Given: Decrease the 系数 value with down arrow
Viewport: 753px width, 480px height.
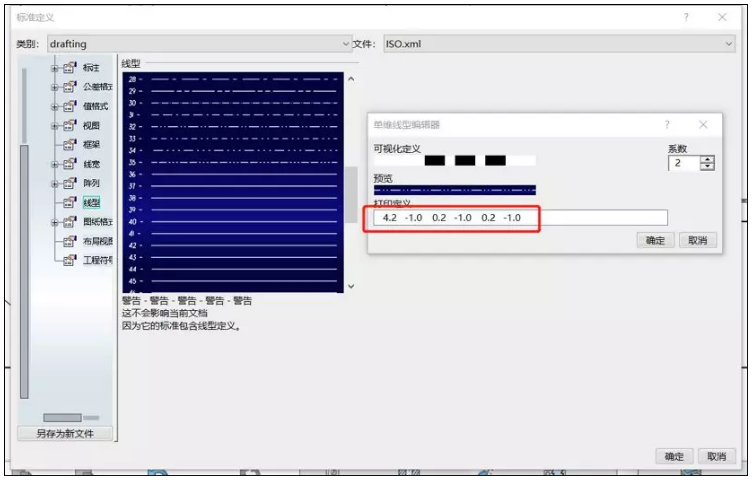Looking at the screenshot, I should (x=707, y=167).
